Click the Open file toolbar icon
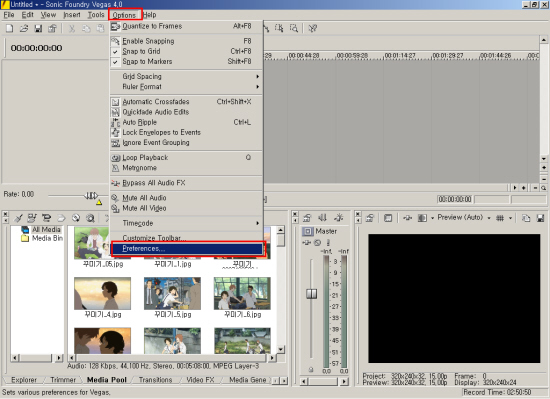The width and height of the screenshot is (550, 399). pyautogui.click(x=24, y=28)
